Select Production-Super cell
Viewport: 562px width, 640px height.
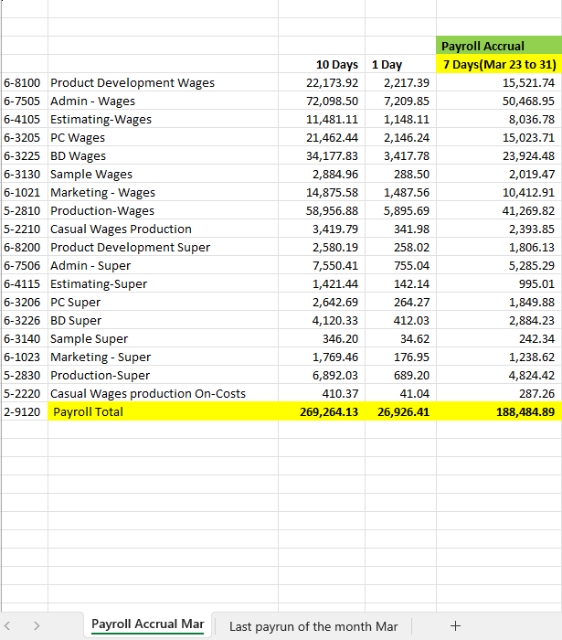coord(163,375)
